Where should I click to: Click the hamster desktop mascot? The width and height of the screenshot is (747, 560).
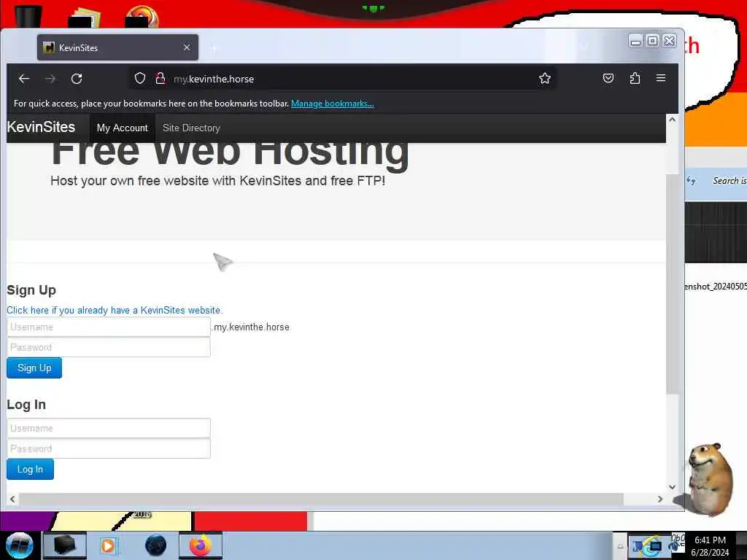[710, 478]
